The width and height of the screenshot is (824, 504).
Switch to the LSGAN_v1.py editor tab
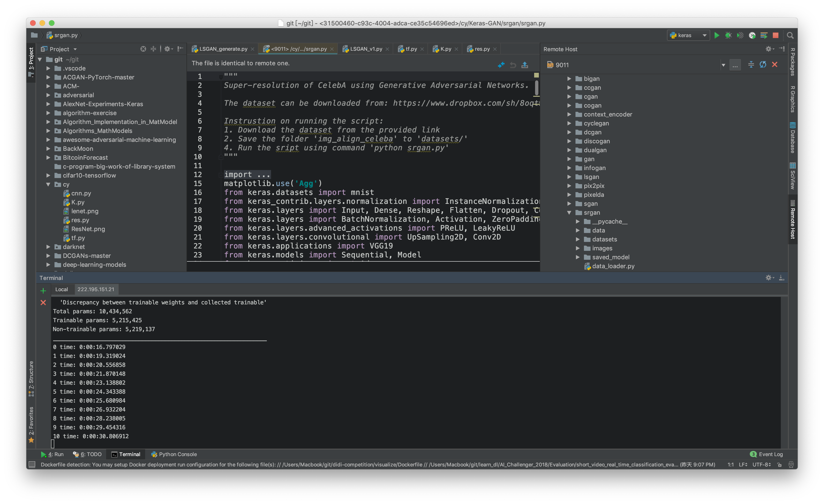[x=365, y=49]
